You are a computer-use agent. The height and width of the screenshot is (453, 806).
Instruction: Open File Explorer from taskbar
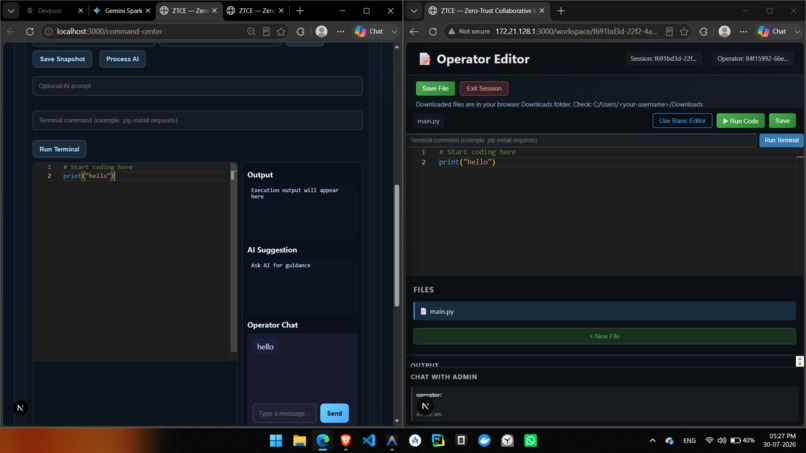[299, 441]
